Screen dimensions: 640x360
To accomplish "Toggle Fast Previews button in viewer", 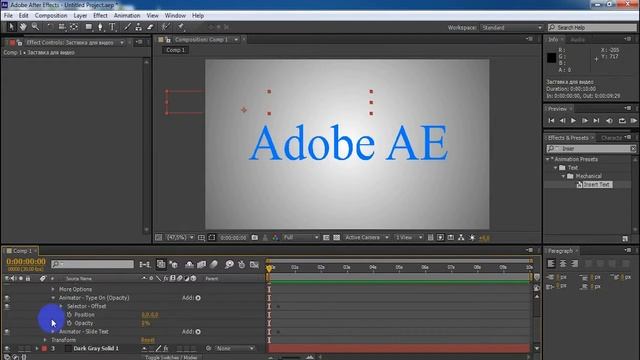I will click(x=440, y=237).
